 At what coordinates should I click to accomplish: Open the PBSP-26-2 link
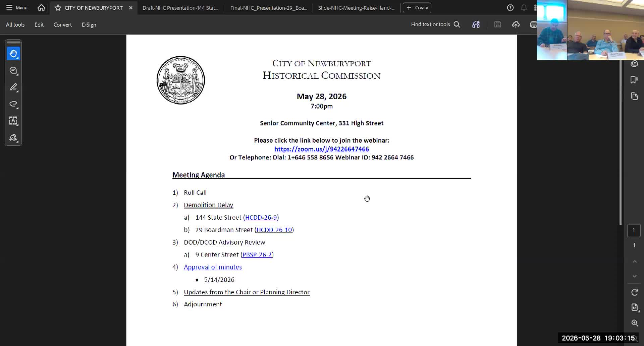pos(257,254)
